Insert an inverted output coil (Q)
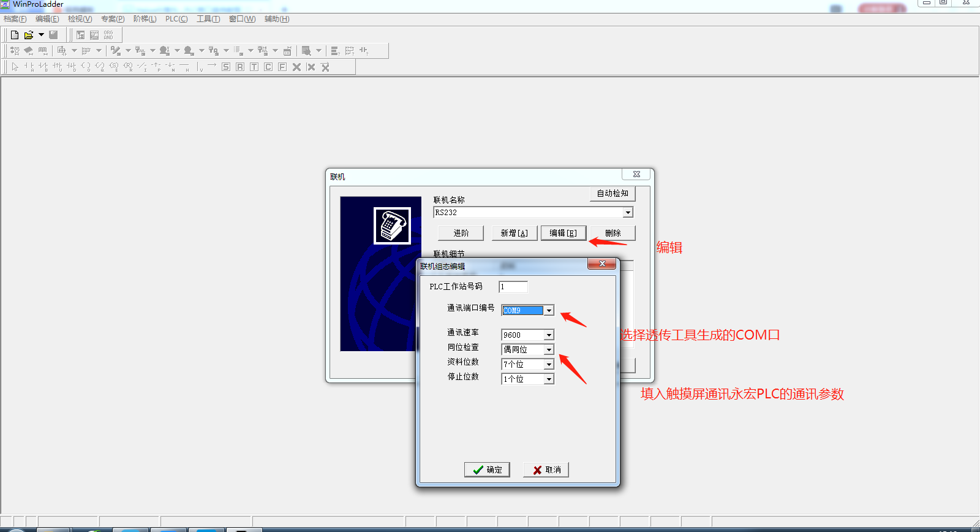This screenshot has width=980, height=532. pyautogui.click(x=100, y=67)
